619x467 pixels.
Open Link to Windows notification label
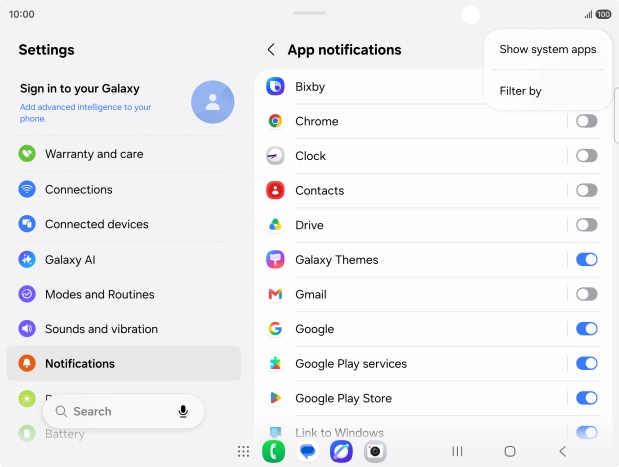(339, 433)
